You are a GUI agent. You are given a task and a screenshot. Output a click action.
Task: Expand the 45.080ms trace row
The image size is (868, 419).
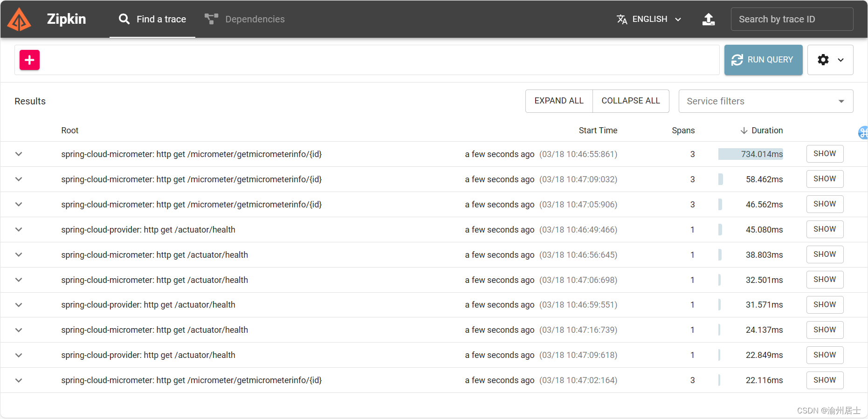[19, 229]
